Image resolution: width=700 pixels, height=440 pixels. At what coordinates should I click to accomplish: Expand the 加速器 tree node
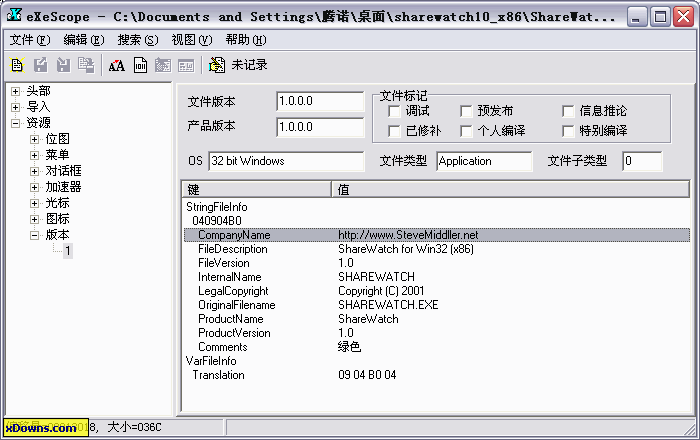click(x=34, y=187)
